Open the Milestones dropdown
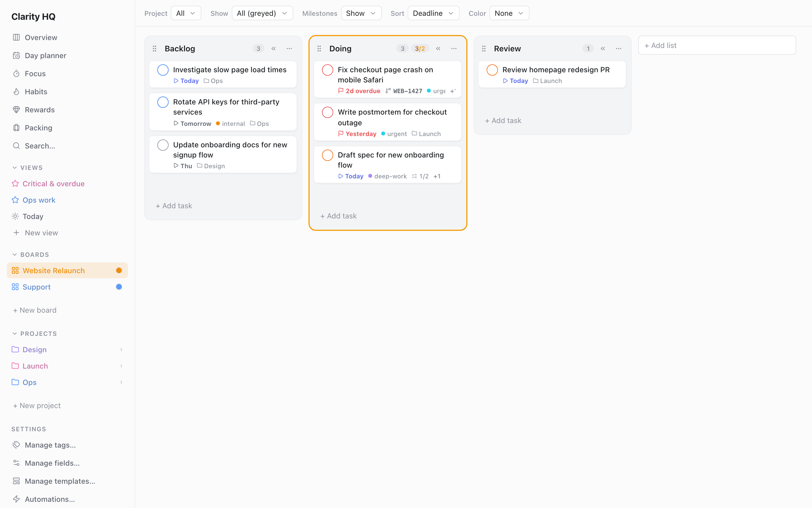812x508 pixels. 361,13
